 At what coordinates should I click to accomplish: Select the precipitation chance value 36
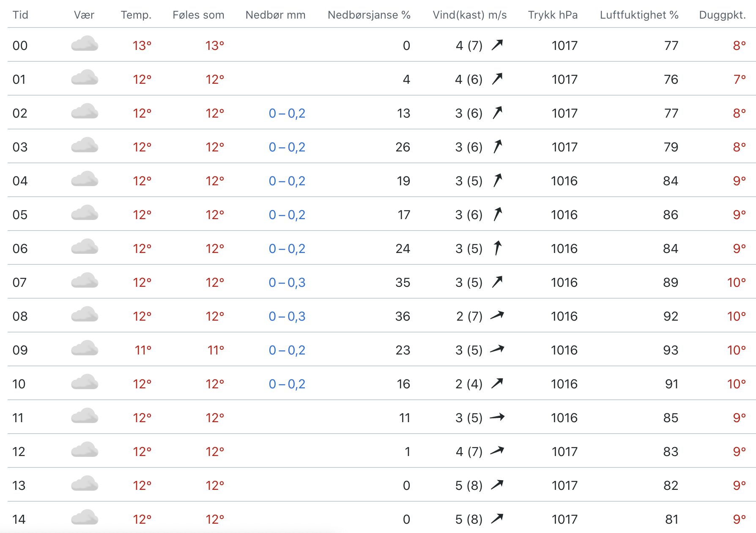[x=403, y=316]
